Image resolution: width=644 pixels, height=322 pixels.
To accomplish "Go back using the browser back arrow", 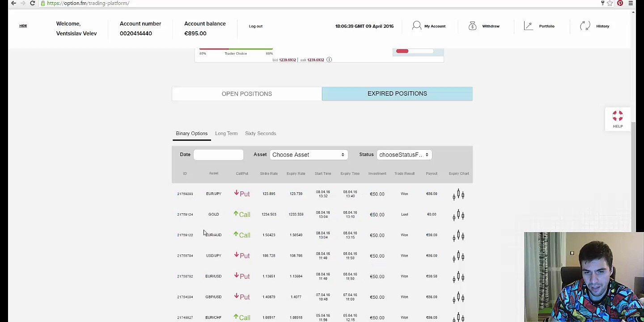I will click(13, 3).
